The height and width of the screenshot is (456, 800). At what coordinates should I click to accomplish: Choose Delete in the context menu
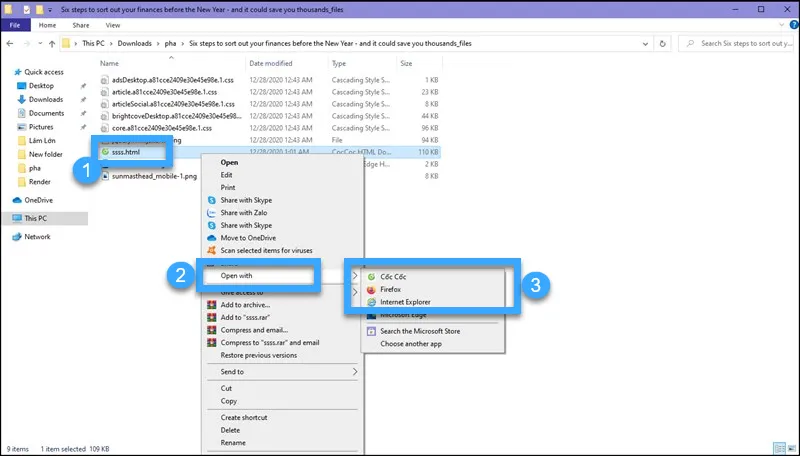(x=230, y=430)
